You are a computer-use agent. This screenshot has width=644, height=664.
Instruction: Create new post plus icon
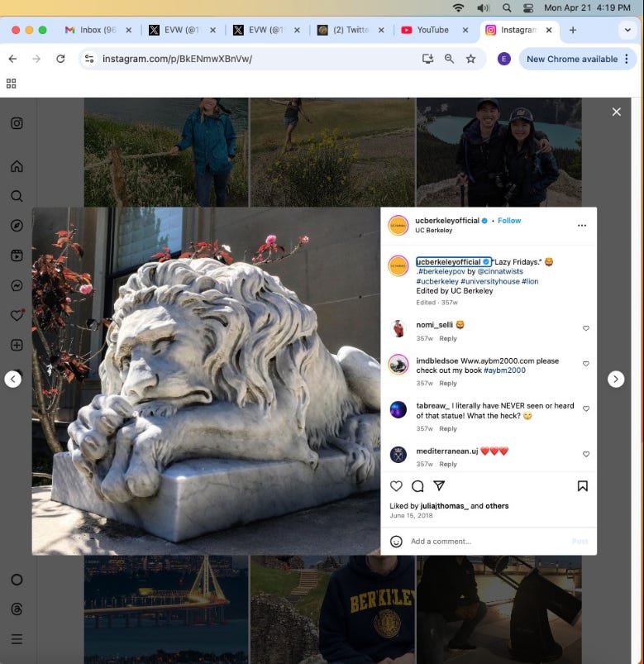coord(17,345)
